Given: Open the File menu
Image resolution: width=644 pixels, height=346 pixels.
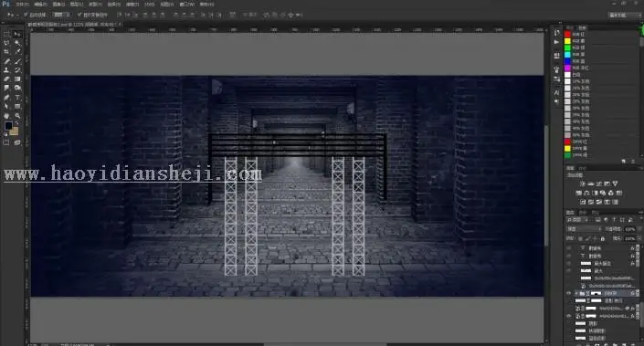Looking at the screenshot, I should [22, 4].
